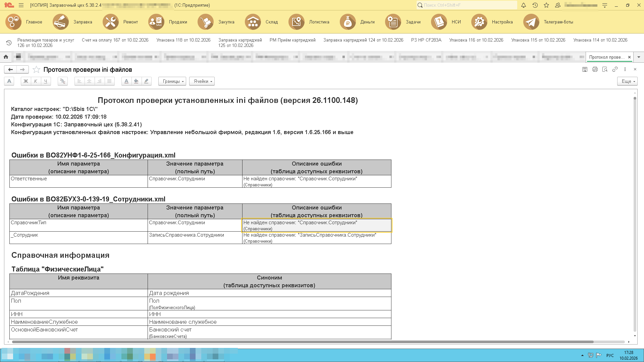Open notifications bell icon

coord(523,5)
